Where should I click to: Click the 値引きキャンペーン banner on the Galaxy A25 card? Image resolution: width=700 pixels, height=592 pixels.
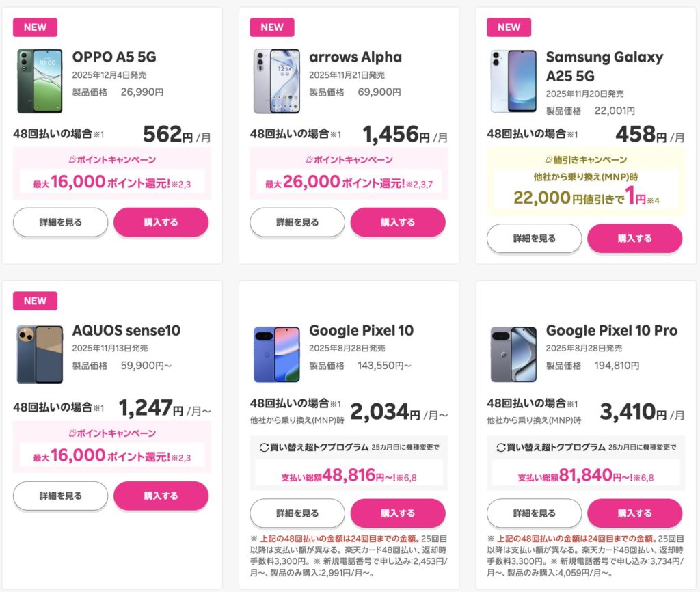[586, 159]
